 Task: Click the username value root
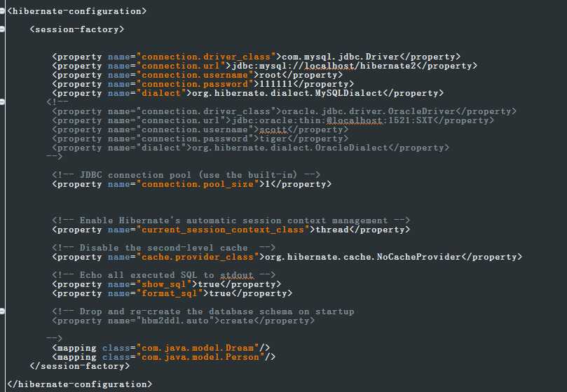click(270, 75)
